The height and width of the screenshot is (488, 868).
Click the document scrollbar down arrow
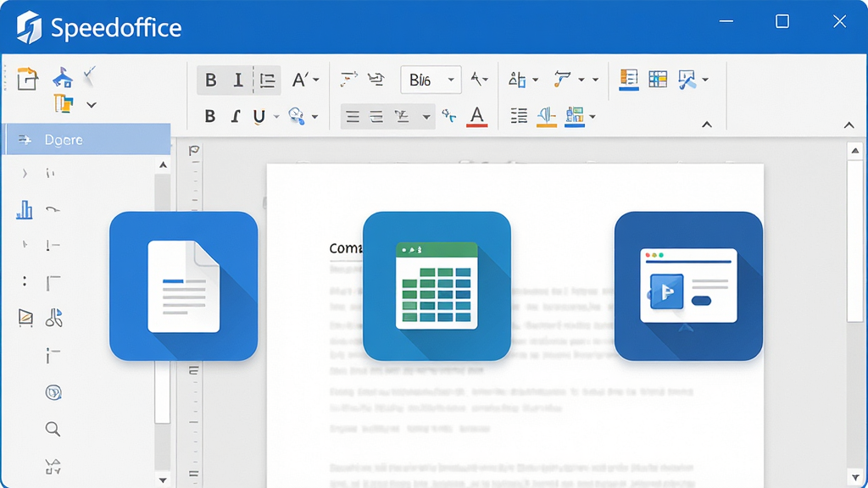(x=855, y=478)
